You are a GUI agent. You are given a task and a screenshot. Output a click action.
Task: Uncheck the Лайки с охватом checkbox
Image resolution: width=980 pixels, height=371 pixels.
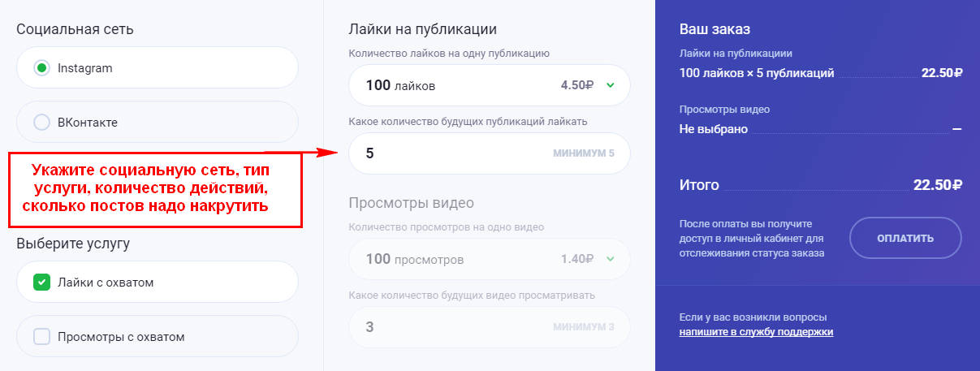[x=41, y=283]
